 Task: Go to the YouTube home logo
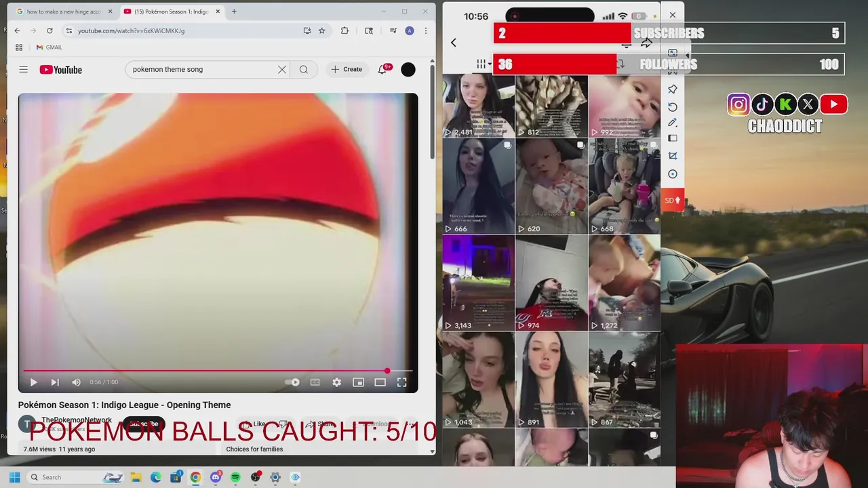(60, 70)
